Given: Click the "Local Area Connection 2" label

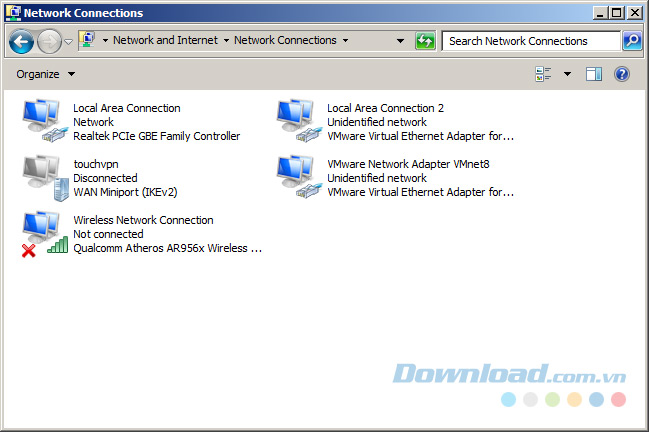Looking at the screenshot, I should [x=385, y=108].
